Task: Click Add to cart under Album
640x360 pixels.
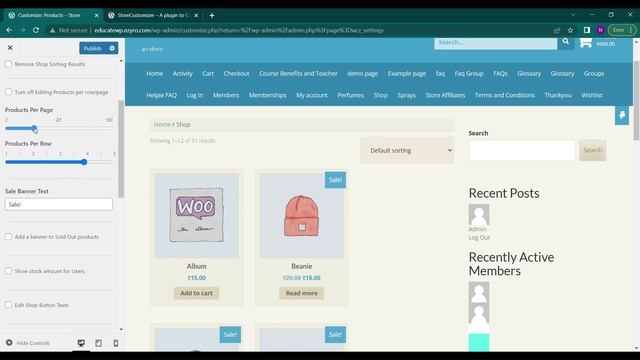Action: click(x=196, y=293)
